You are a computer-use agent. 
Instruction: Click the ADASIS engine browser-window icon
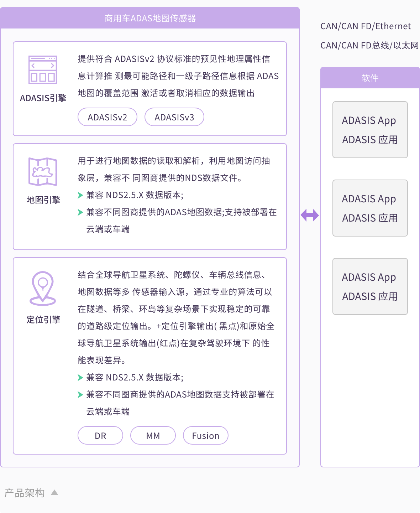43,69
